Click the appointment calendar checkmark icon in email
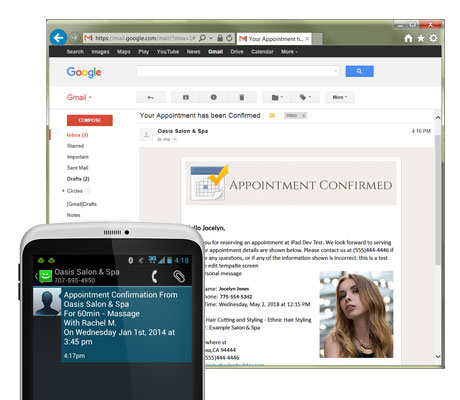 point(209,182)
